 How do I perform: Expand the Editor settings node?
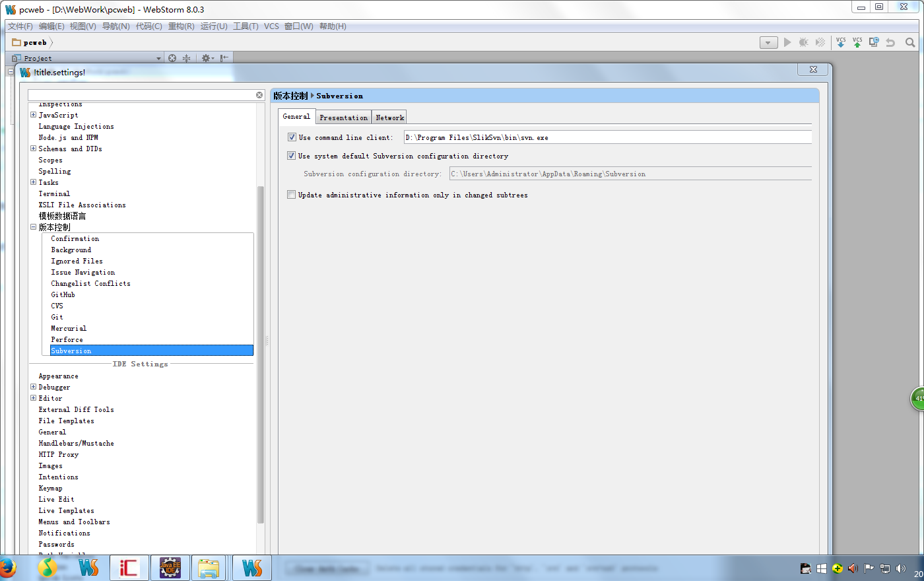click(33, 398)
